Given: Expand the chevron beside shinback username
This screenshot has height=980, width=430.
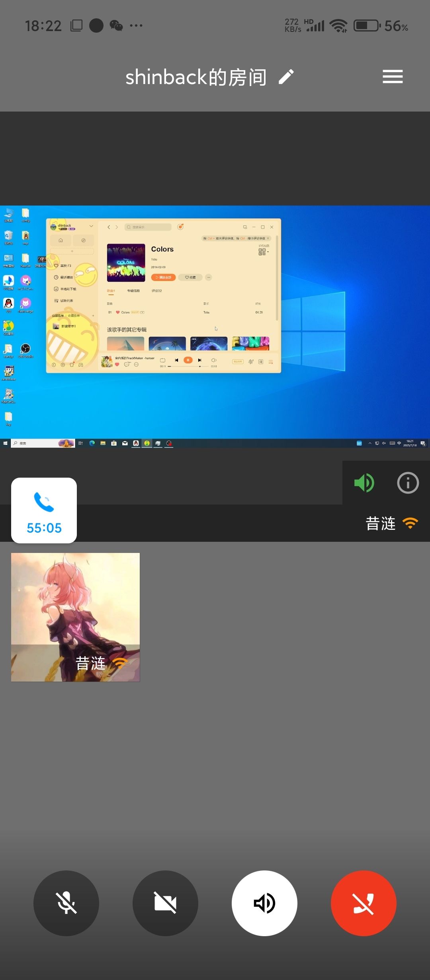Looking at the screenshot, I should pos(91,226).
